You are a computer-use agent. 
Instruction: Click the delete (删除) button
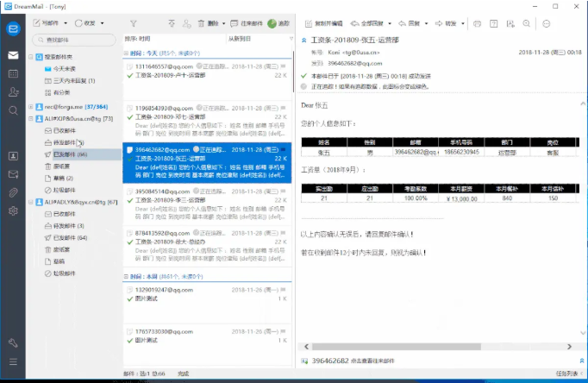point(209,23)
